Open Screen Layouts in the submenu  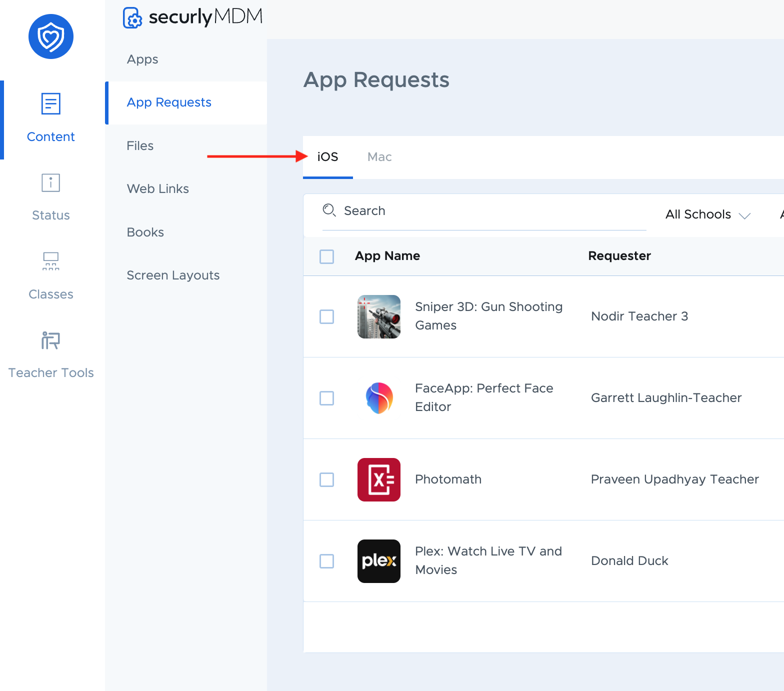[x=173, y=275]
